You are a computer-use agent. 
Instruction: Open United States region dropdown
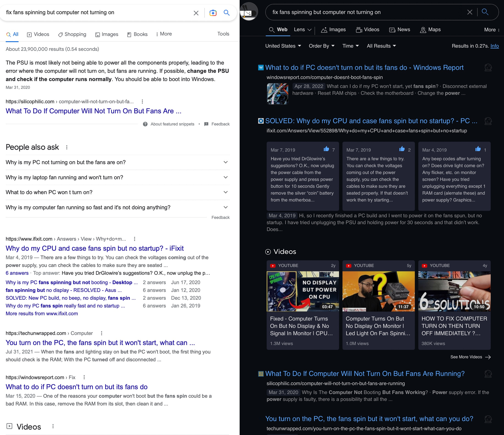(x=283, y=46)
